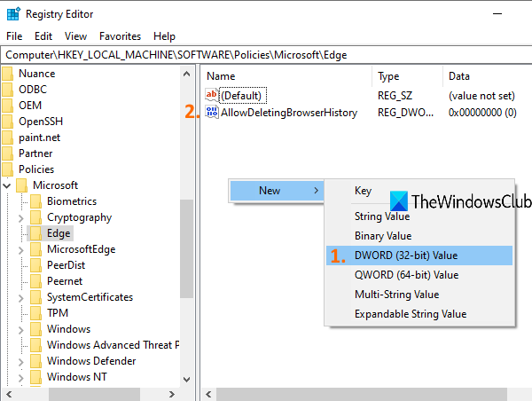This screenshot has height=401, width=532.
Task: Click the tree pane vertical scrollbar thumb
Action: 186,248
